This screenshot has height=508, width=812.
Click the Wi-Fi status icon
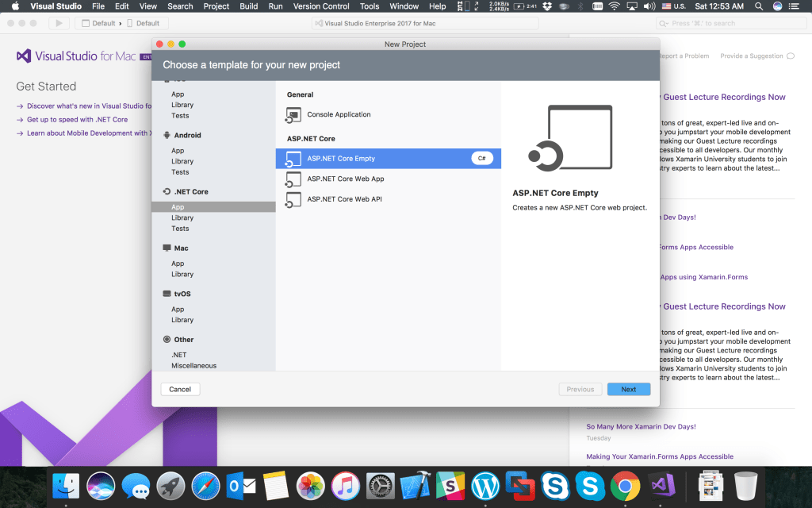(615, 6)
